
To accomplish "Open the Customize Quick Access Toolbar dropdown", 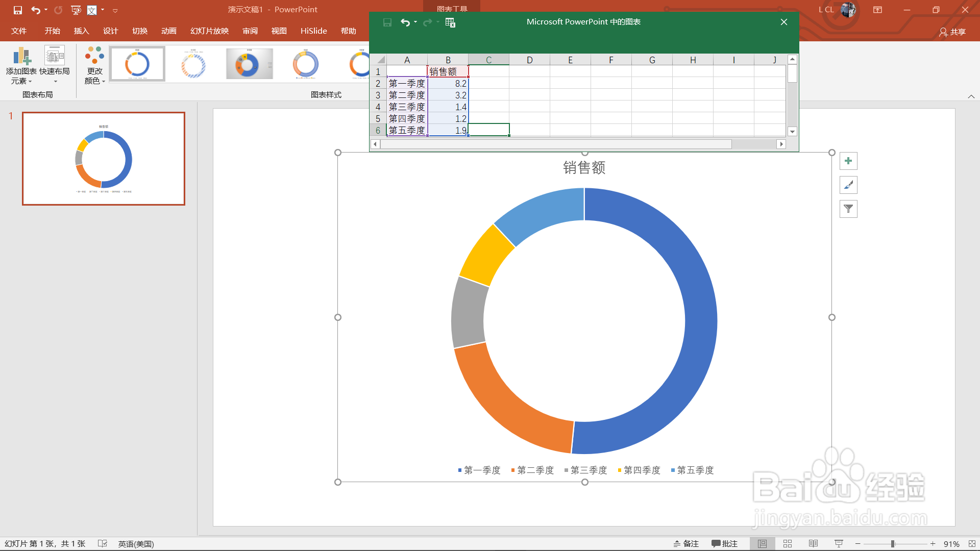I will coord(115,10).
